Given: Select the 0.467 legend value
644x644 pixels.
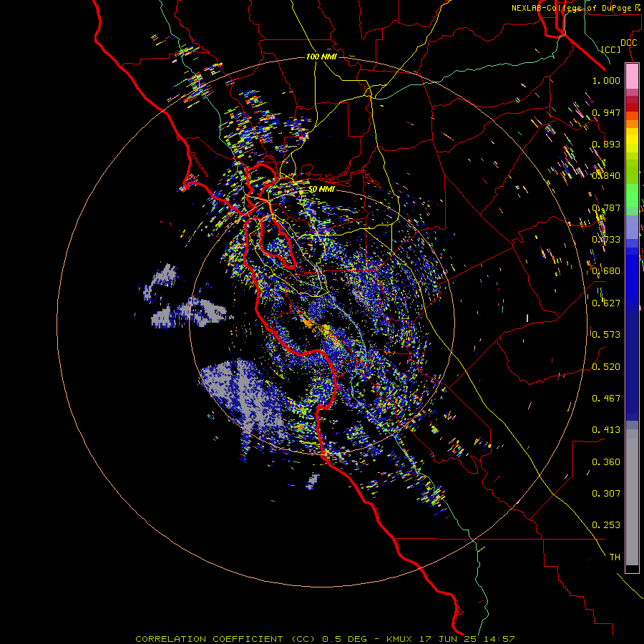Looking at the screenshot, I should pos(606,399).
